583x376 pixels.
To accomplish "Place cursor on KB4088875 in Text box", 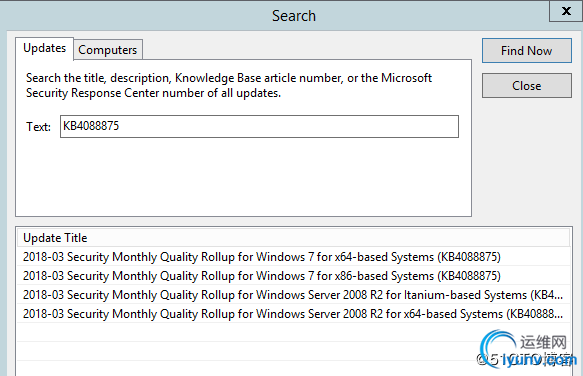I will (x=91, y=126).
